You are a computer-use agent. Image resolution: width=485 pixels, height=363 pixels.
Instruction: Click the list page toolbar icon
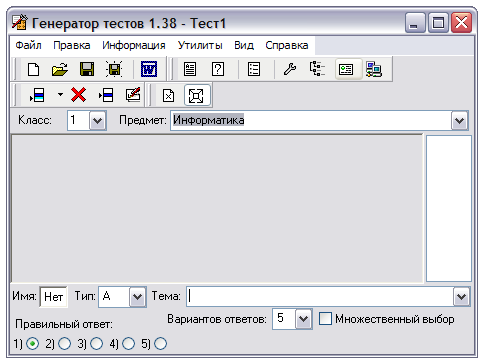coord(254,70)
